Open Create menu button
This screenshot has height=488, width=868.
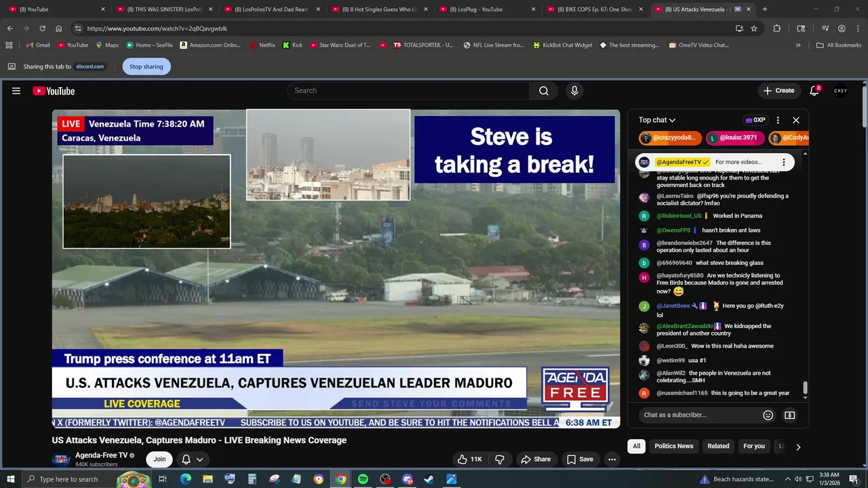coord(778,91)
